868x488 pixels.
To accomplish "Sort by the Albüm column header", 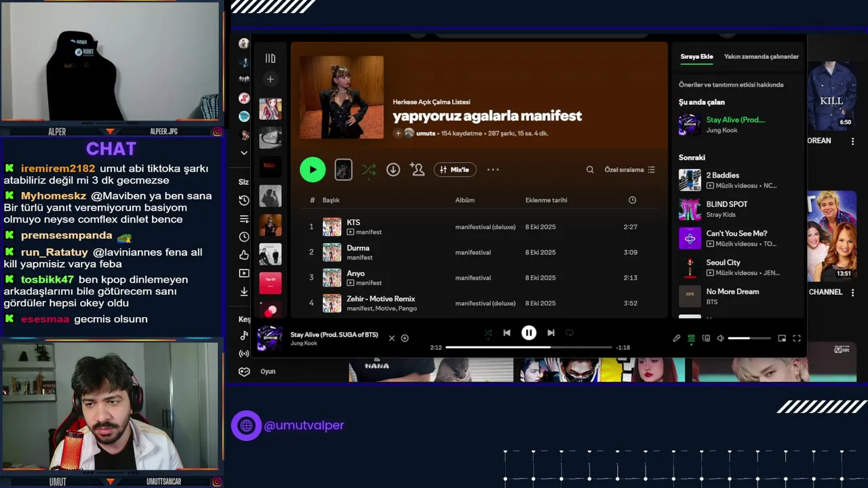I will pyautogui.click(x=465, y=200).
